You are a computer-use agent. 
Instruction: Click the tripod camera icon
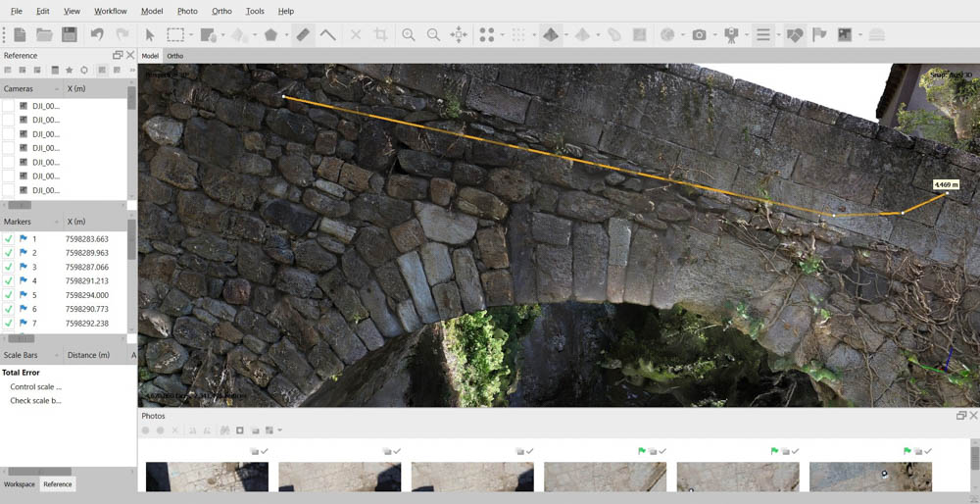click(731, 35)
